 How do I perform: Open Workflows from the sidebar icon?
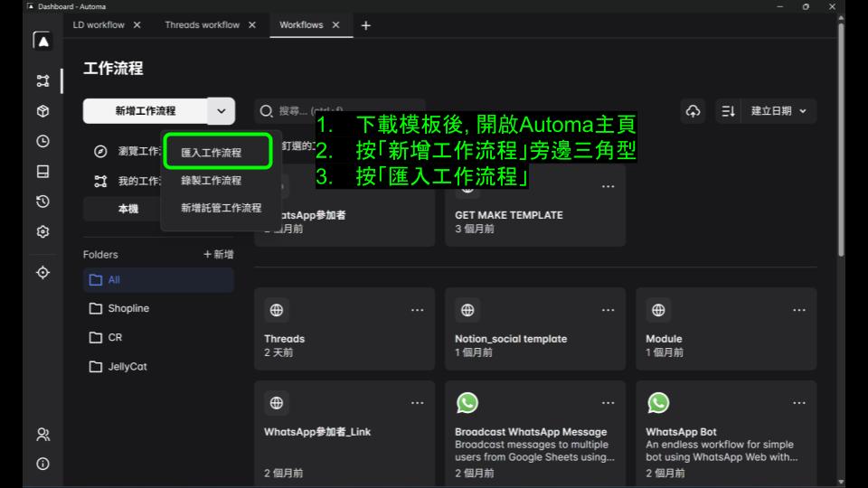pos(42,80)
